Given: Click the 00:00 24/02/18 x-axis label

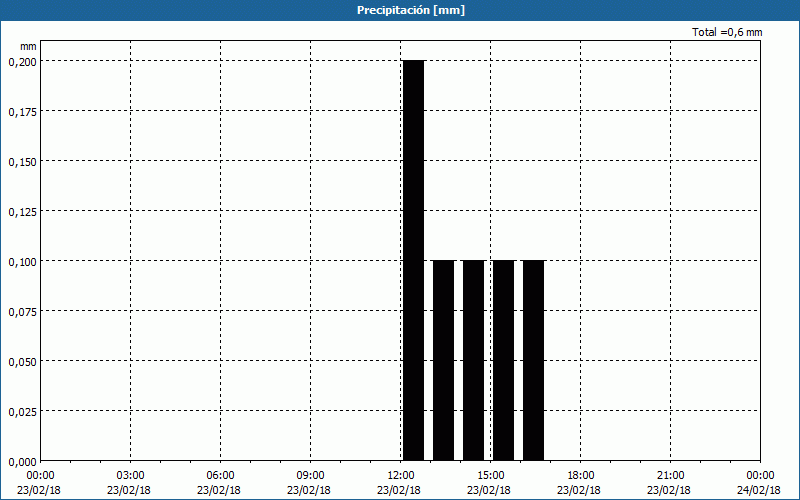Looking at the screenshot, I should (x=758, y=483).
